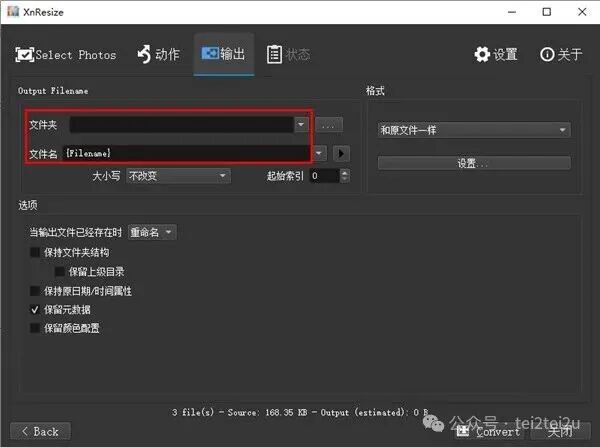
Task: Open 设置 with the gear icon
Action: [496, 54]
